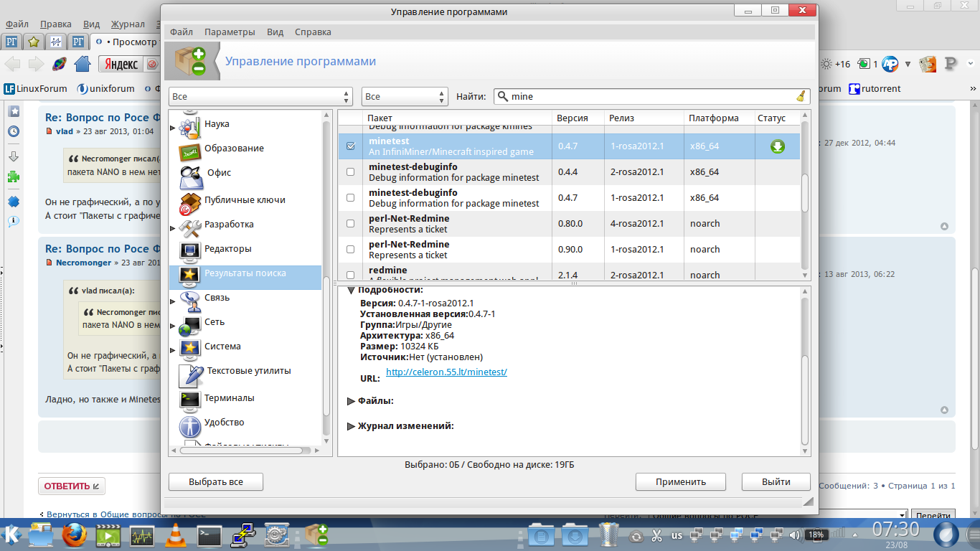Check minetest-debuginfo version 0.4.4 checkbox

click(x=350, y=172)
